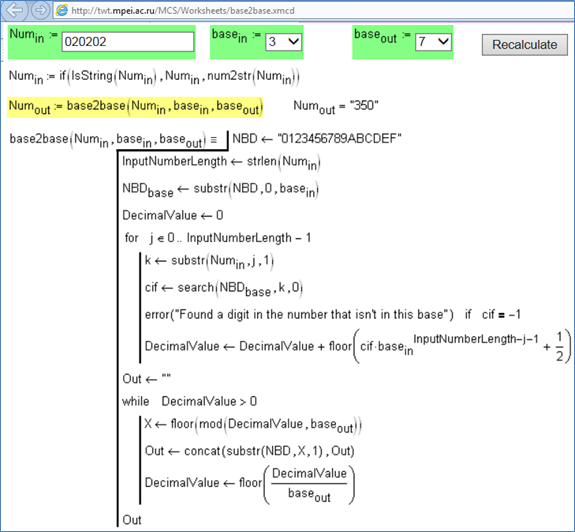Click the Out ← concat(substr(NBD,X,1),Out) line
The height and width of the screenshot is (532, 575).
coord(249,451)
